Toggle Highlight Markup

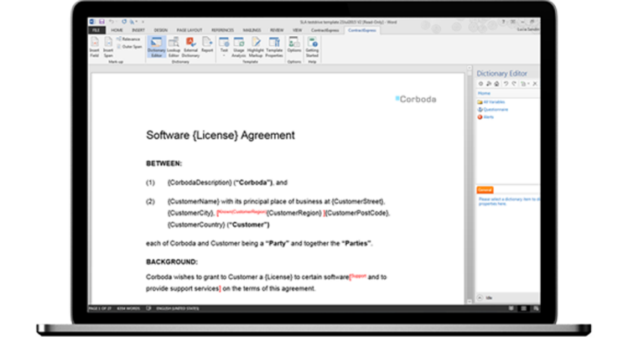pos(257,44)
